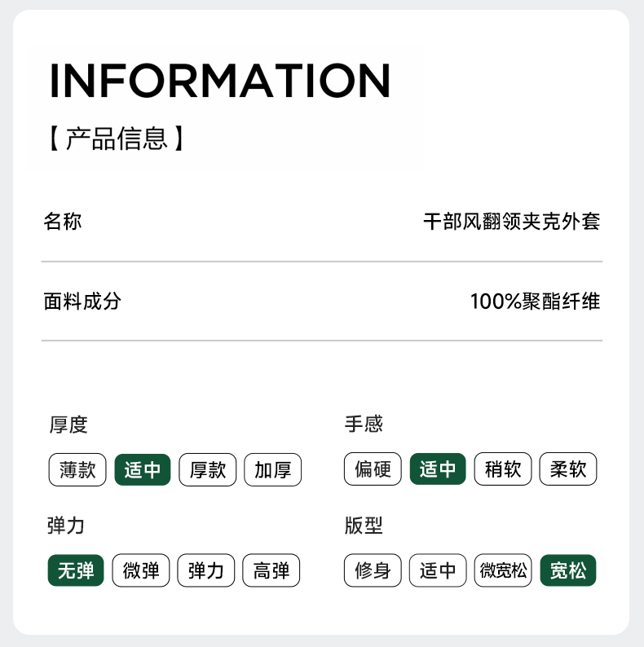Select 弹力 option in elasticity row
Viewport: 644px width, 647px height.
pyautogui.click(x=205, y=570)
